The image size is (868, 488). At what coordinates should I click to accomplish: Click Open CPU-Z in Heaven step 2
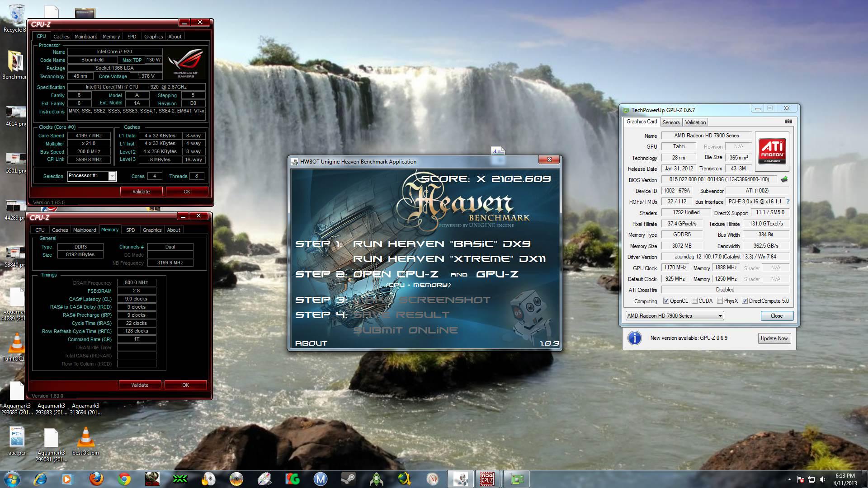click(395, 274)
